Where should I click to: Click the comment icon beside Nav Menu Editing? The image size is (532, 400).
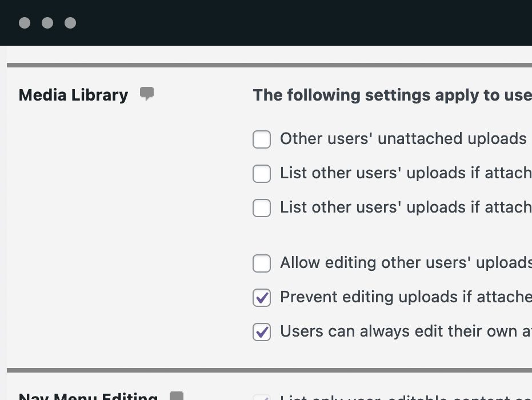click(x=177, y=396)
